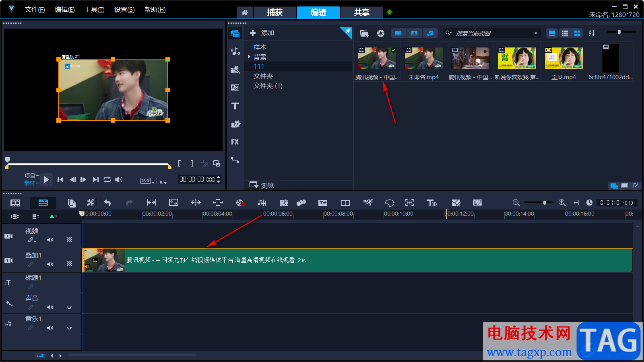Viewport: 644px width, 362px height.
Task: Switch to the 共享 share tab
Action: click(362, 12)
